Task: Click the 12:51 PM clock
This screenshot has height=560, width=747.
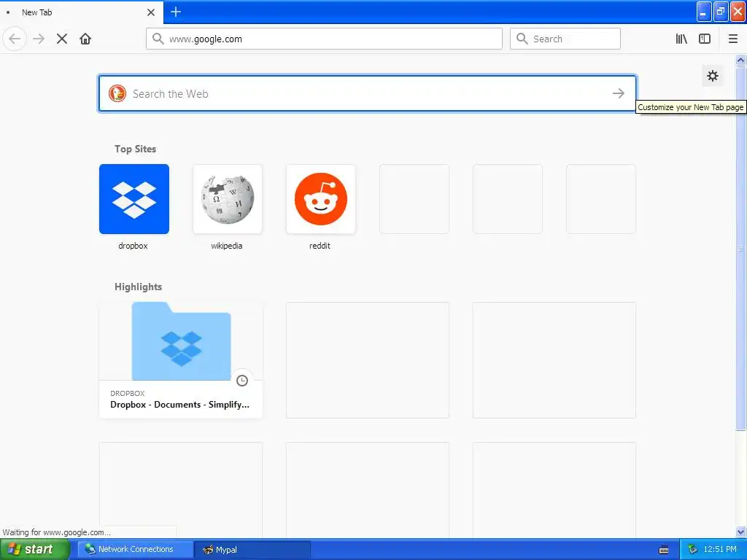Action: (720, 549)
